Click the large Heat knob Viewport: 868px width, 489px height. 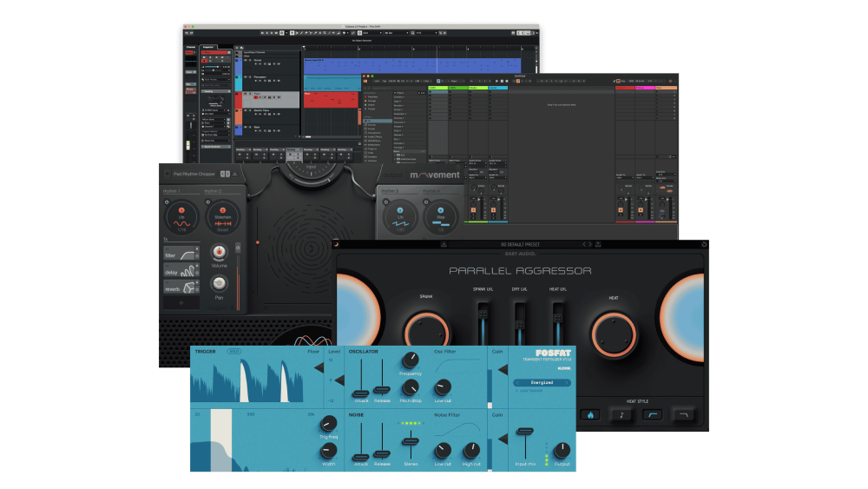click(x=613, y=333)
